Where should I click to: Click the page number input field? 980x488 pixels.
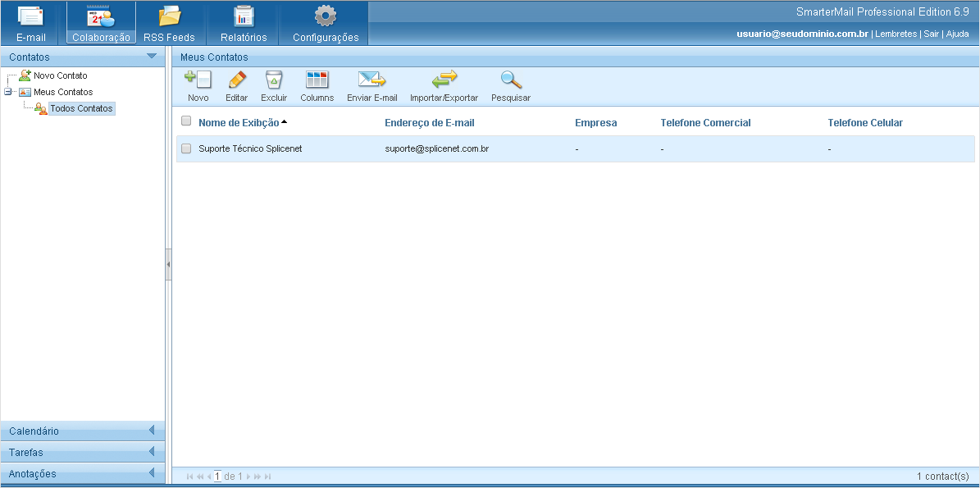click(217, 476)
